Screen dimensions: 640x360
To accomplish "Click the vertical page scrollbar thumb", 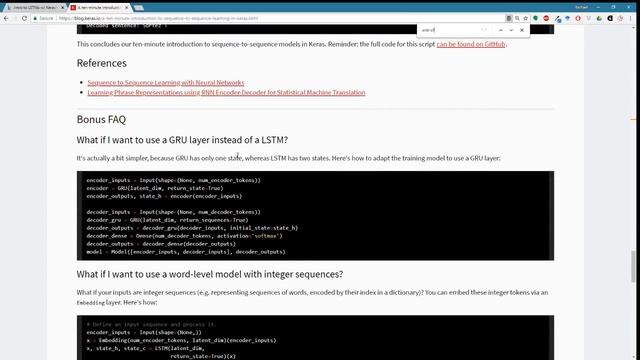I will (x=633, y=266).
